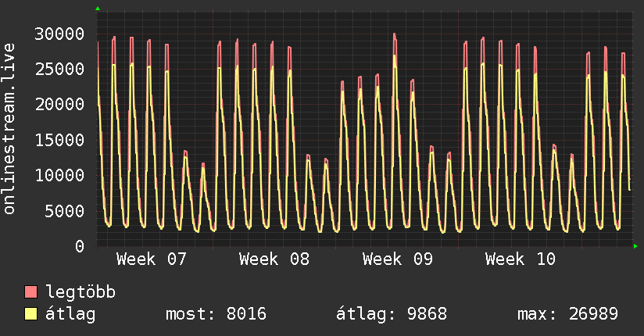Click the legtöbb legend label
The width and height of the screenshot is (644, 336).
pyautogui.click(x=81, y=292)
